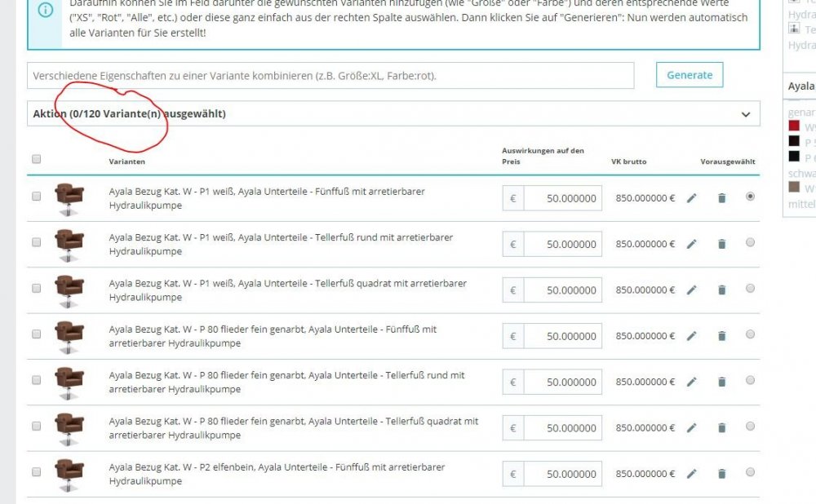Click price field for P2 elfenbein Fünffuß
816x504 pixels.
(x=562, y=474)
